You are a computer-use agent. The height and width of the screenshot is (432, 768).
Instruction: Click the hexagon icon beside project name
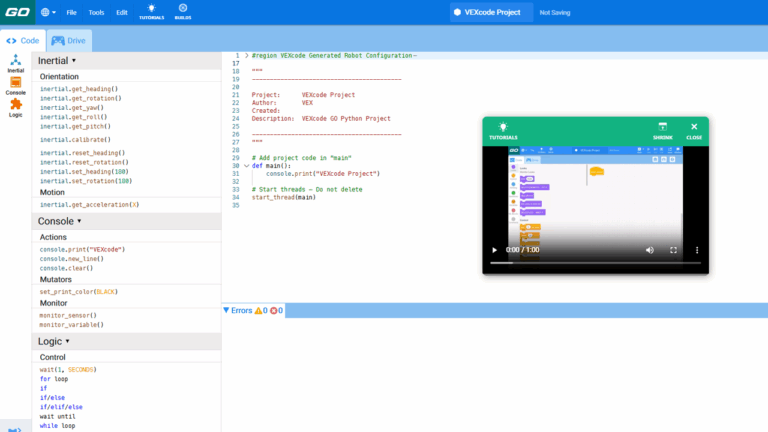457,12
